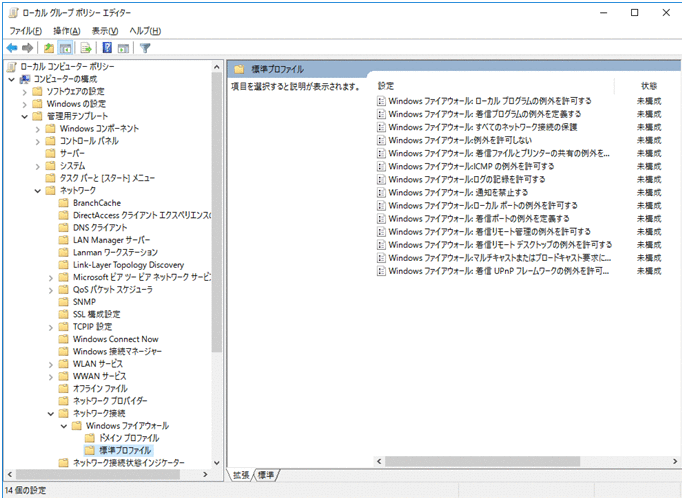
Task: Open the ヘルプ(H) menu
Action: 145,31
